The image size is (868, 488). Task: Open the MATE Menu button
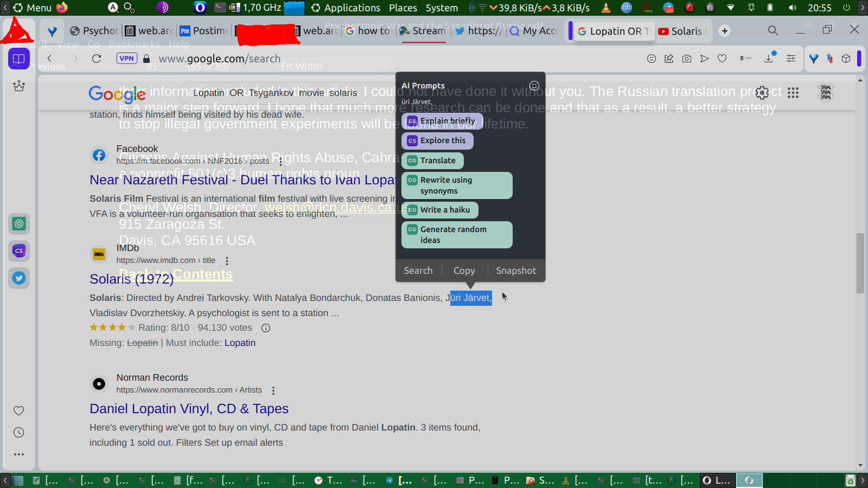click(33, 8)
